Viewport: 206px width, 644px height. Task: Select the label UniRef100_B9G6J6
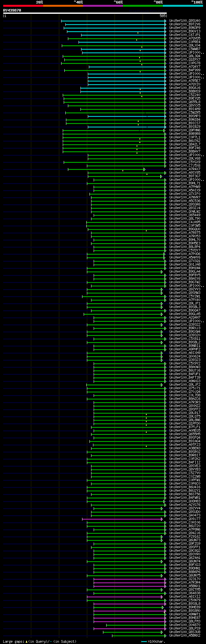(185, 88)
